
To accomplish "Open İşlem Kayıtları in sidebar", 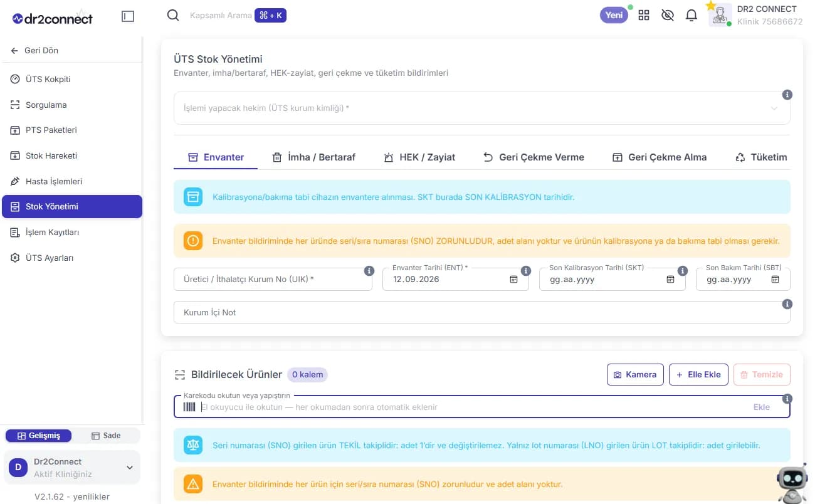I will [72, 232].
